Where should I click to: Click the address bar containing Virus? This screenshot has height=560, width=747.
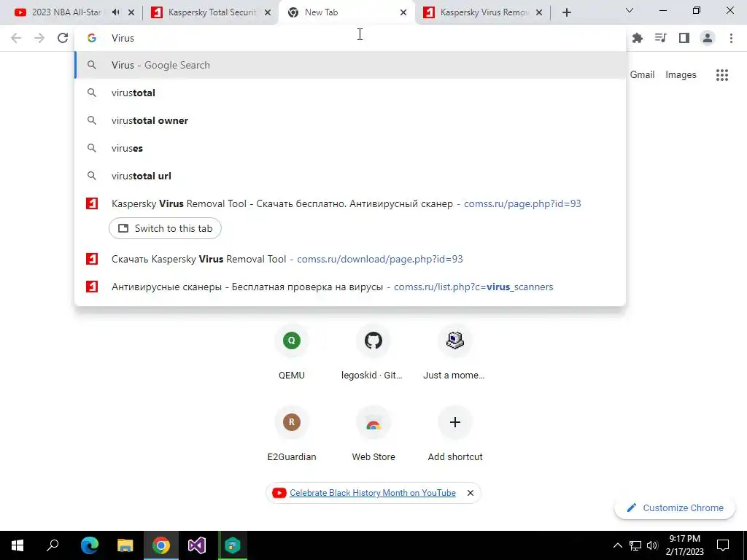tap(350, 38)
